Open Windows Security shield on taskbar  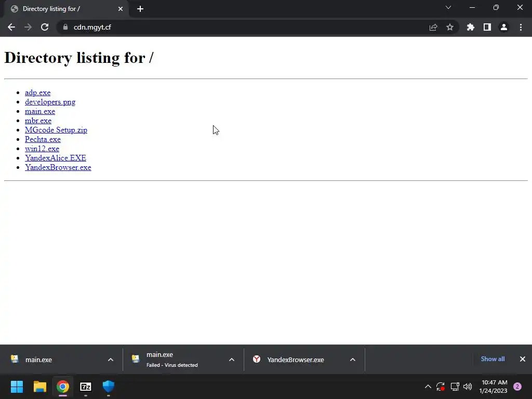pyautogui.click(x=109, y=387)
